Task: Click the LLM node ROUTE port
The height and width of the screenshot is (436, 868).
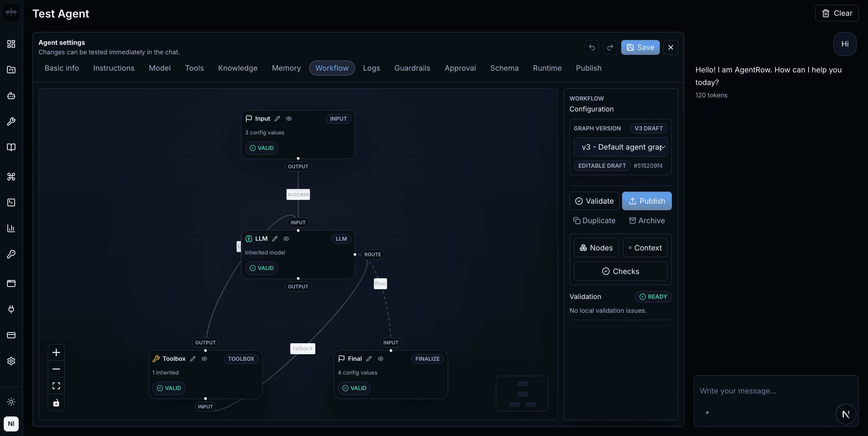Action: (x=372, y=254)
